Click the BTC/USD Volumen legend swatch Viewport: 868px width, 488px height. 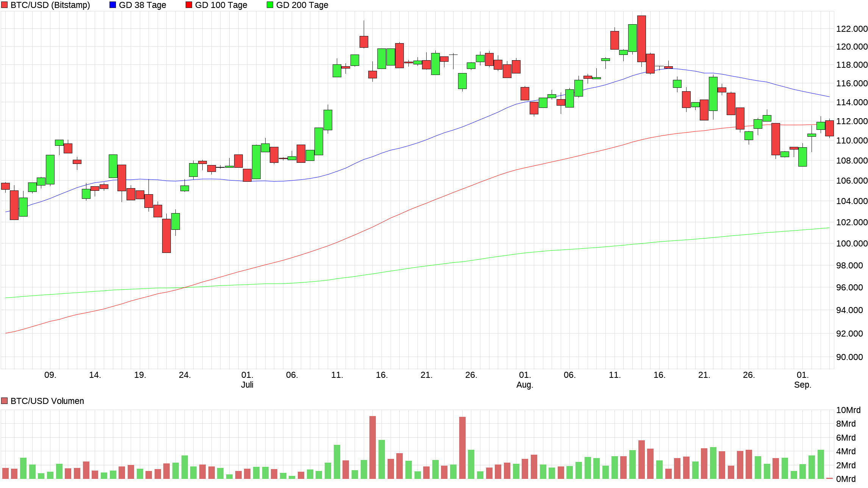[5, 401]
